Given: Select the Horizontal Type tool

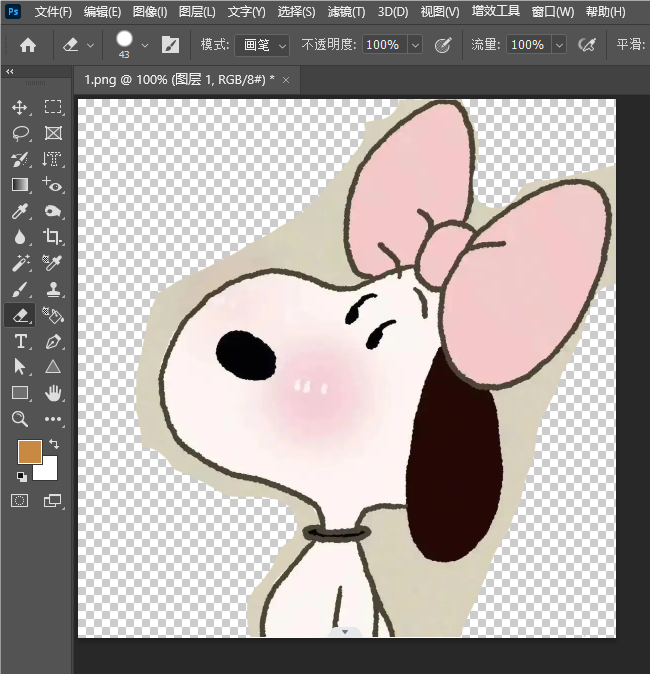Looking at the screenshot, I should [x=20, y=341].
